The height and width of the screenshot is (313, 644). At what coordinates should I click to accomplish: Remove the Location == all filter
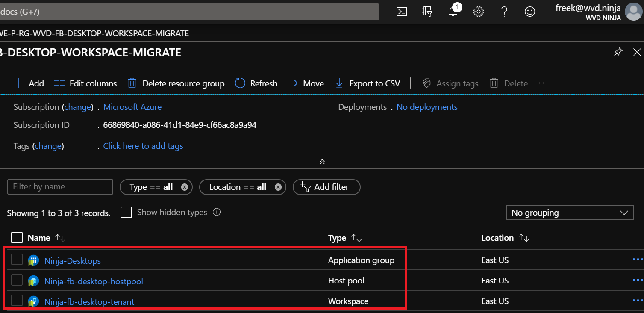278,187
